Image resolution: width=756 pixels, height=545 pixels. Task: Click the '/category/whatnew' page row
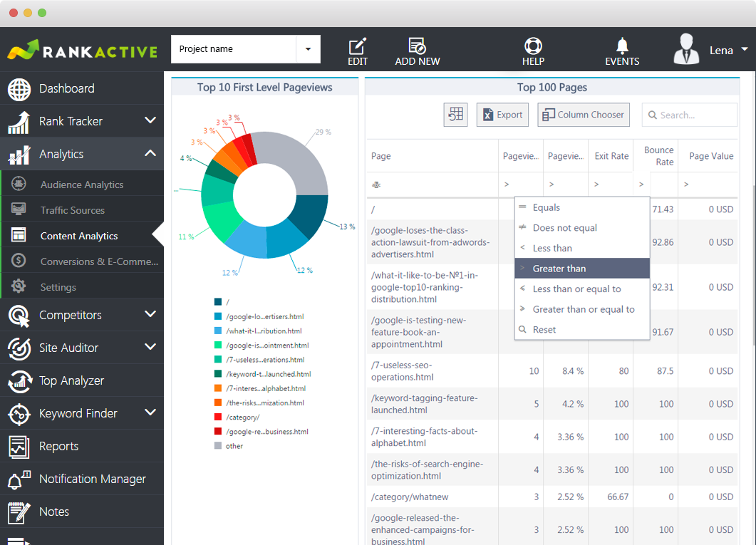tap(552, 497)
